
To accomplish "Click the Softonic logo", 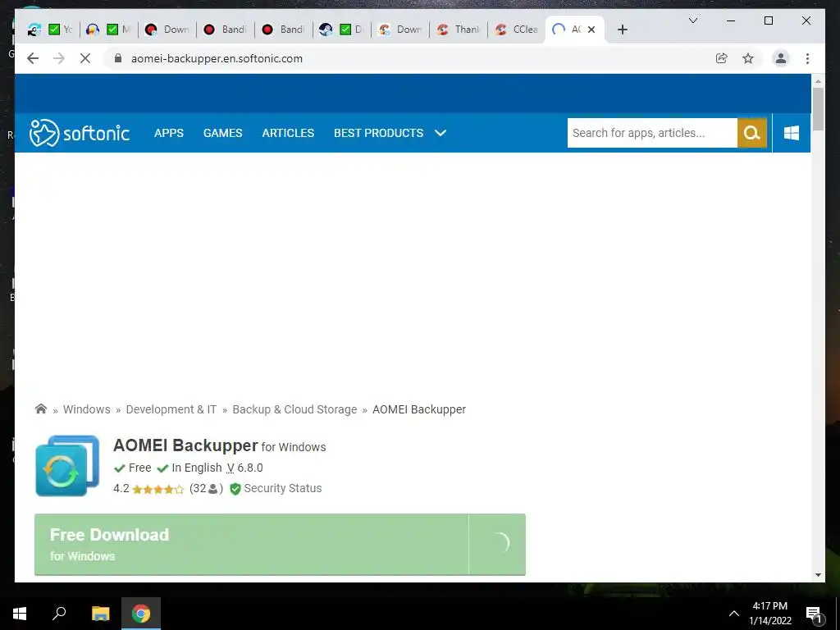I will point(80,133).
